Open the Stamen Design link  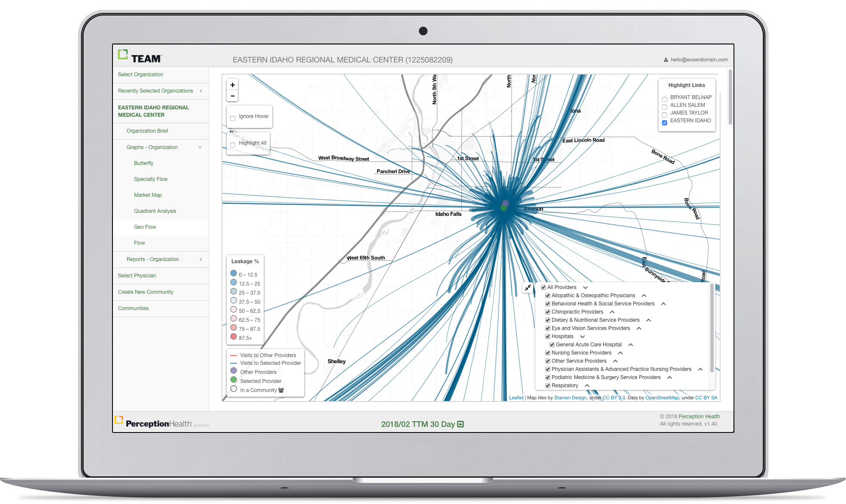(570, 398)
